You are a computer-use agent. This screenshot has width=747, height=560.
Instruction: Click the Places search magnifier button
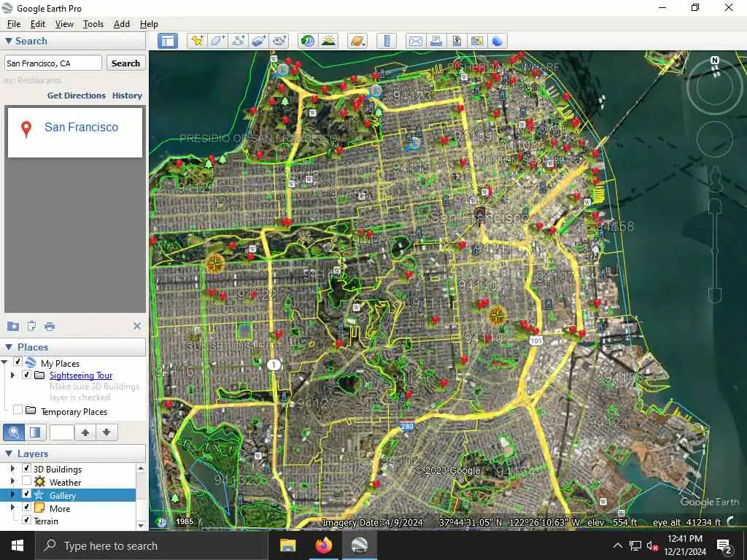pyautogui.click(x=14, y=432)
